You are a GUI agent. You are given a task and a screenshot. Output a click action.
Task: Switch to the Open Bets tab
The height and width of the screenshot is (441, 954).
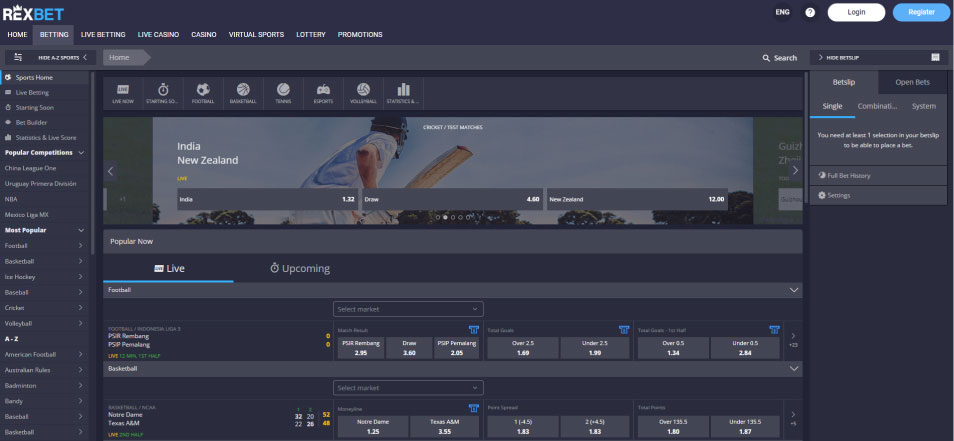click(x=912, y=82)
